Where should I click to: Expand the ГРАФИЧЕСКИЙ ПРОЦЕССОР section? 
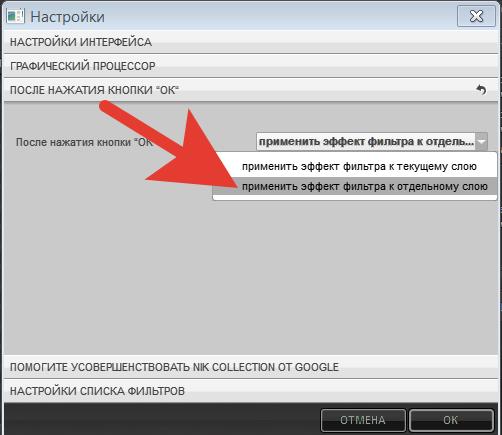click(x=251, y=66)
